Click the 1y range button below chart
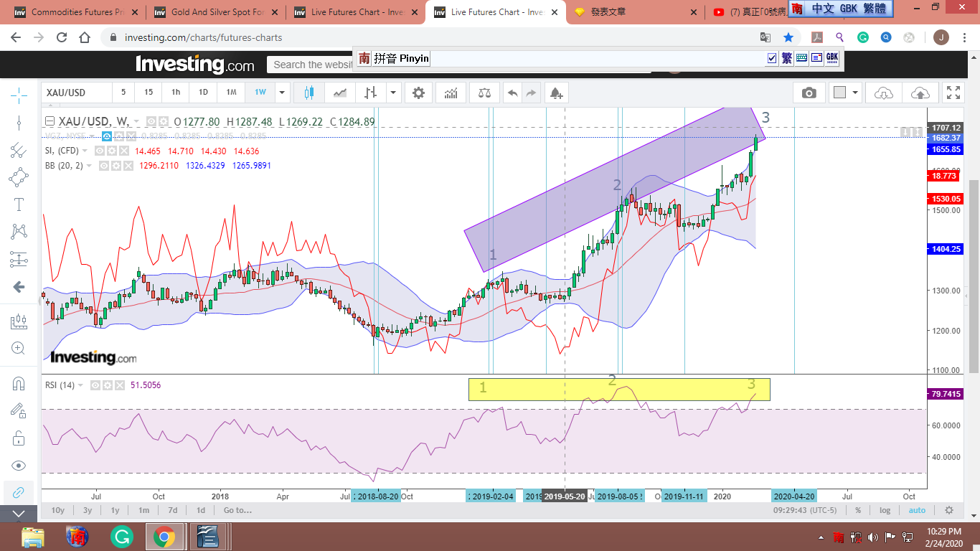 [x=115, y=510]
